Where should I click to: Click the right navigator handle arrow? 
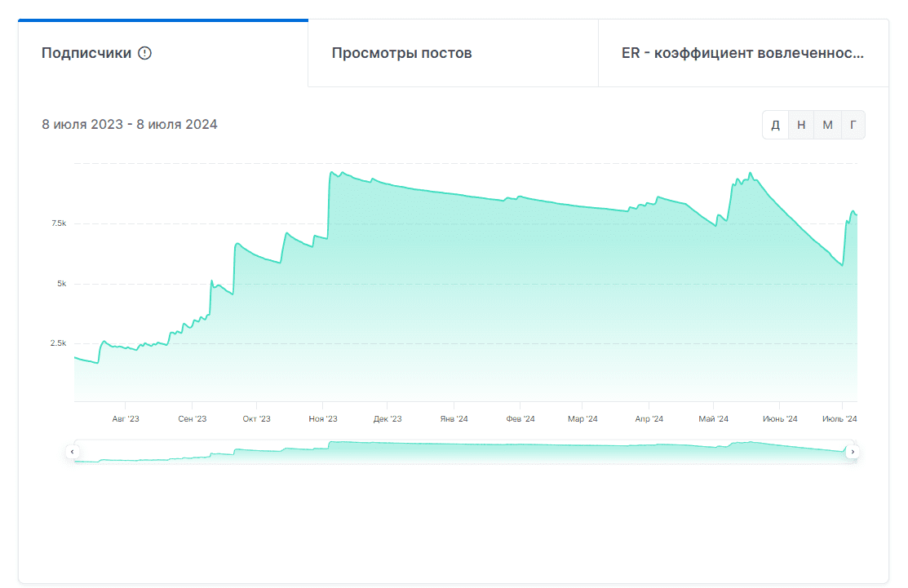(x=853, y=451)
